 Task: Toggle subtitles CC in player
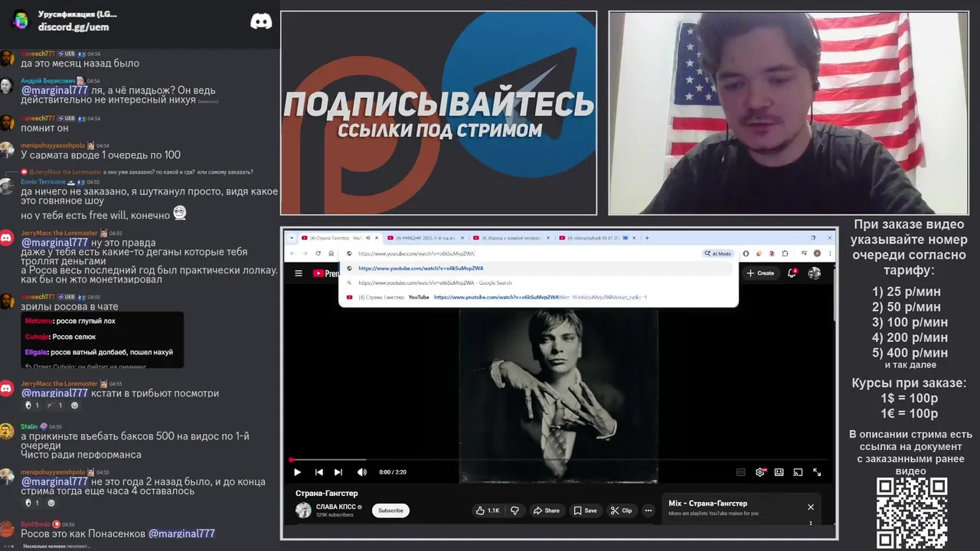pyautogui.click(x=740, y=472)
